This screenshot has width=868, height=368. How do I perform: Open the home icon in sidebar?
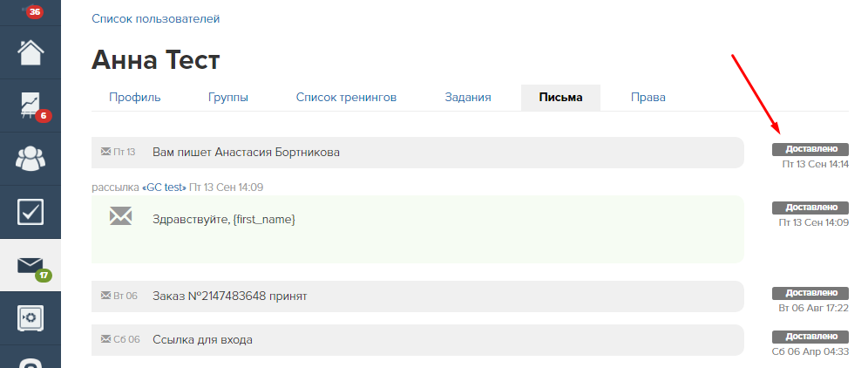(31, 52)
